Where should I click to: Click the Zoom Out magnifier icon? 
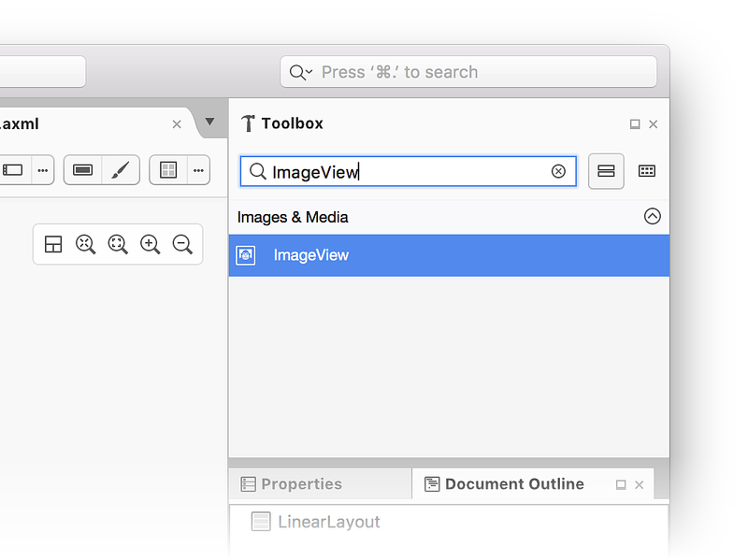point(181,244)
